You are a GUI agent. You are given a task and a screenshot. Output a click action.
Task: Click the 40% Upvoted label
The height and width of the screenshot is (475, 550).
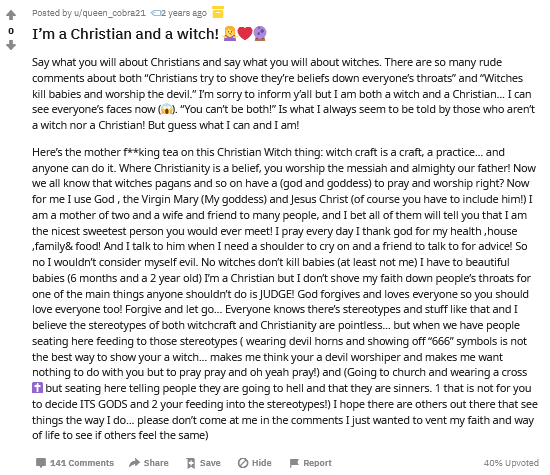pyautogui.click(x=511, y=463)
